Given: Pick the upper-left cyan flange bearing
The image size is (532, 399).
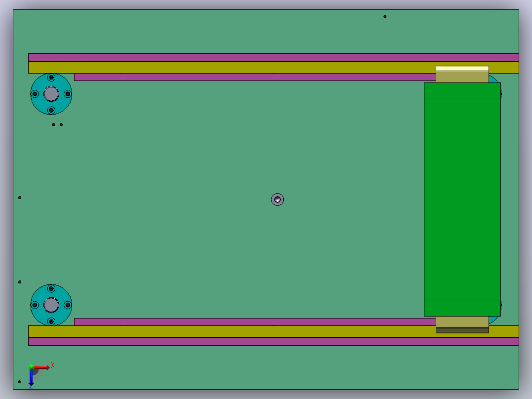Looking at the screenshot, I should [51, 94].
